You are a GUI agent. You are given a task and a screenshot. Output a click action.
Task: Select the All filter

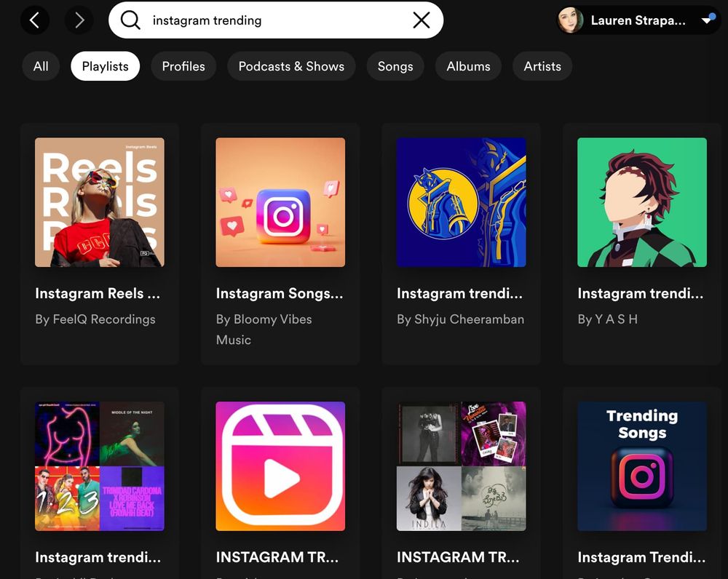point(40,66)
